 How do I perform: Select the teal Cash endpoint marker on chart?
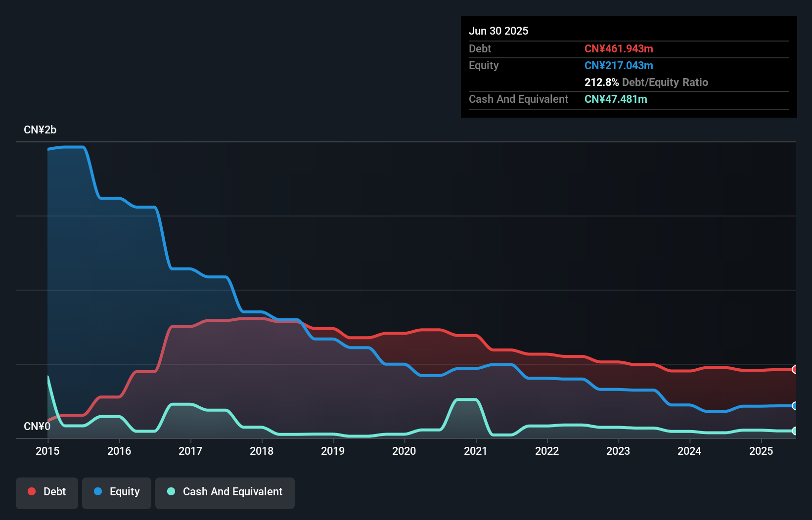pyautogui.click(x=795, y=431)
